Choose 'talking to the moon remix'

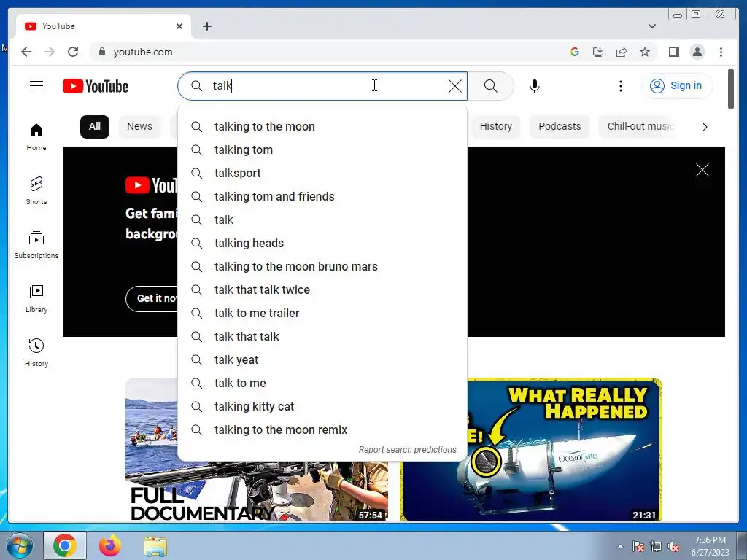point(322,430)
